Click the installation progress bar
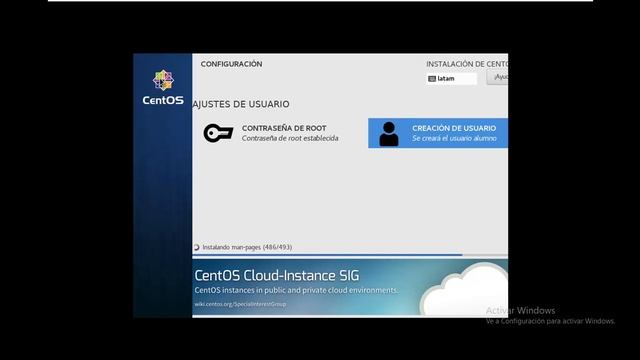This screenshot has height=360, width=640. (x=350, y=255)
